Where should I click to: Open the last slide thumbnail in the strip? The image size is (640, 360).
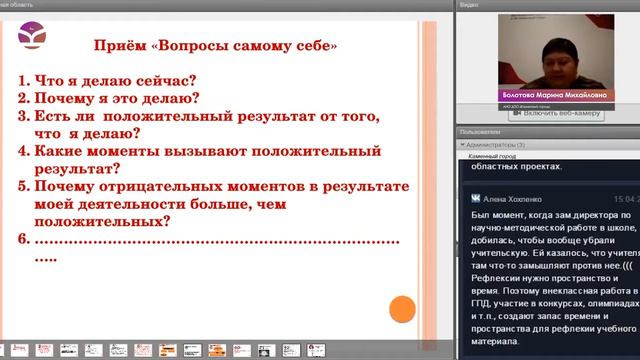pyautogui.click(x=316, y=350)
